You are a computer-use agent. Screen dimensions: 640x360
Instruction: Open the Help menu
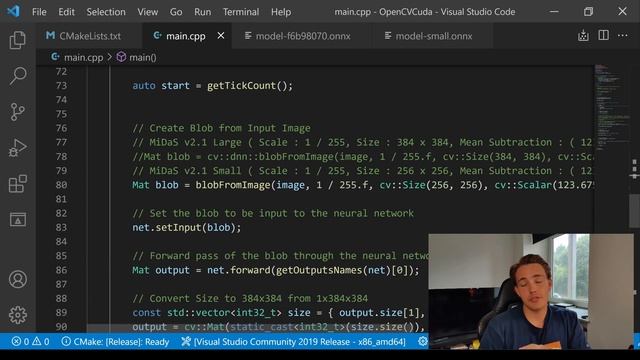pos(281,12)
